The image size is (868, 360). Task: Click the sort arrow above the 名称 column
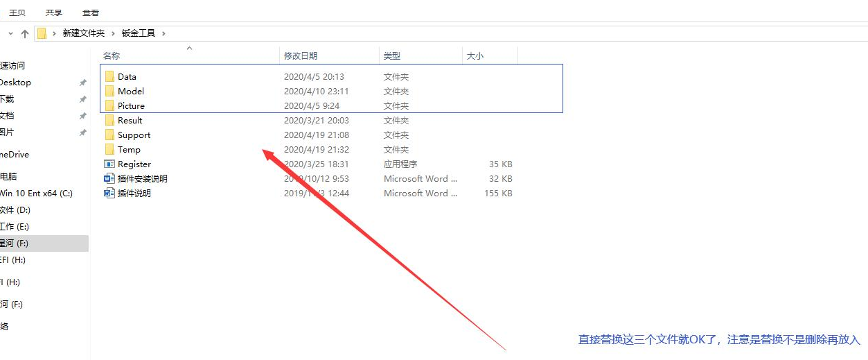(x=189, y=49)
